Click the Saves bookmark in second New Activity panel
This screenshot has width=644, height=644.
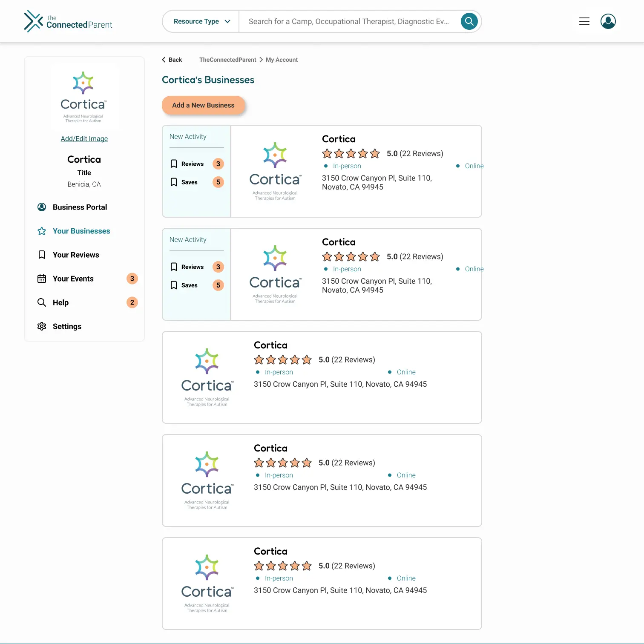(173, 285)
